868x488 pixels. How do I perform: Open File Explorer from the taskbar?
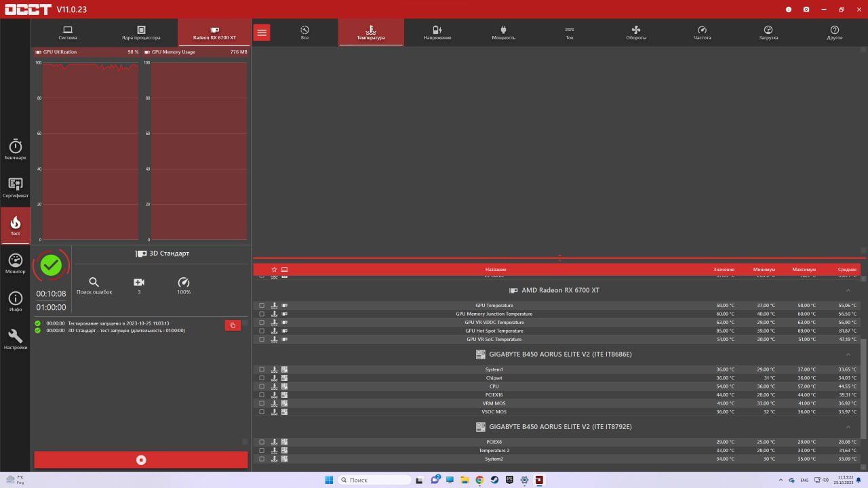pyautogui.click(x=465, y=480)
